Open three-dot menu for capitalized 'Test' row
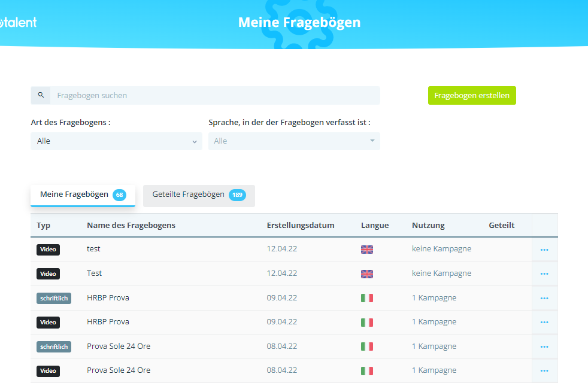The image size is (588, 383). point(544,273)
